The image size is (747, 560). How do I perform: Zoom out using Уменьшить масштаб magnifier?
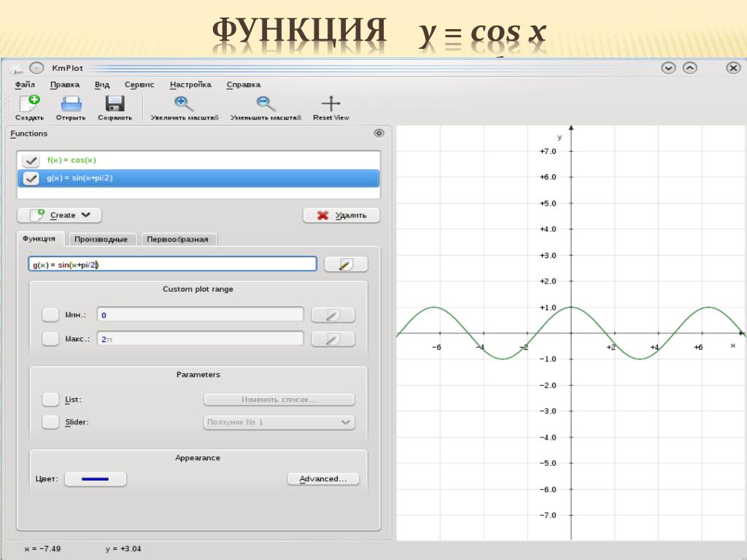[x=266, y=104]
